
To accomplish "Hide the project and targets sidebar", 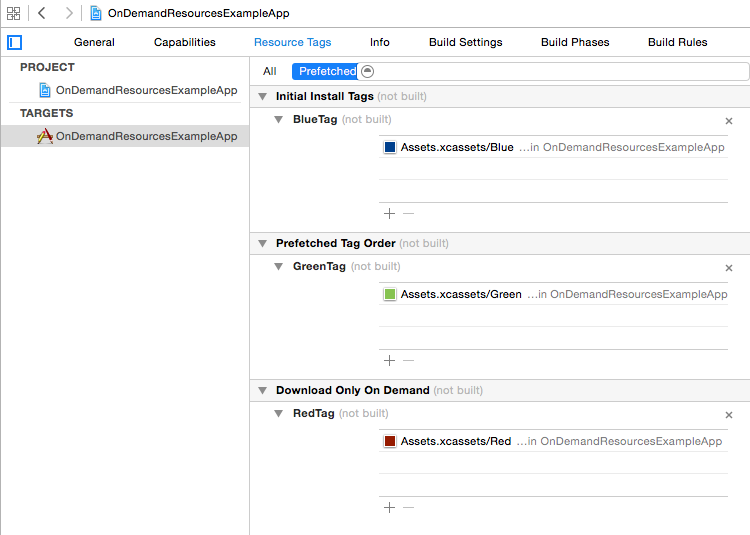I will click(x=14, y=43).
